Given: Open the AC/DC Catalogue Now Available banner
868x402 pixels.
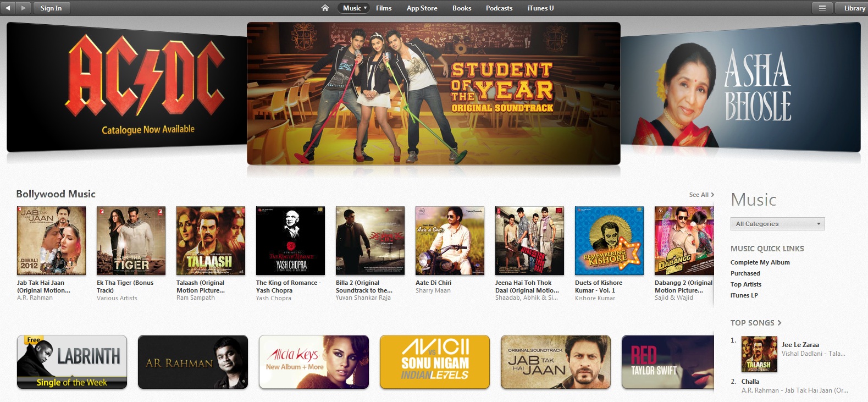Looking at the screenshot, I should pos(126,87).
